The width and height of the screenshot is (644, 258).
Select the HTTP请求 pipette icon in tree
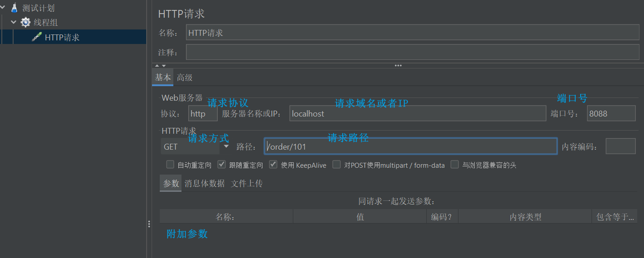coord(37,37)
